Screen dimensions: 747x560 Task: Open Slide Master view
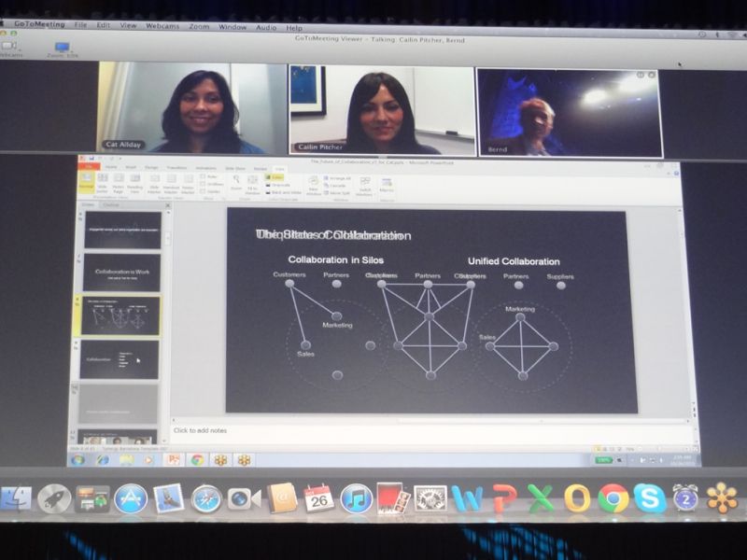tap(154, 184)
